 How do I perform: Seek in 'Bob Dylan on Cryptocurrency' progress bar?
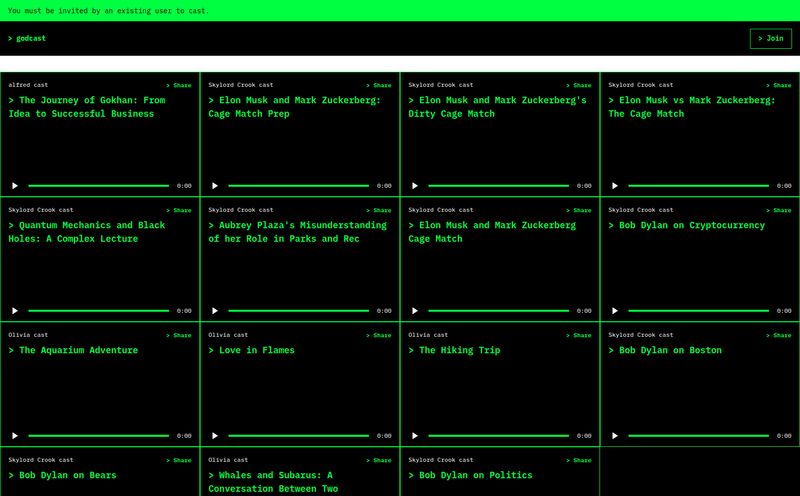coord(698,311)
